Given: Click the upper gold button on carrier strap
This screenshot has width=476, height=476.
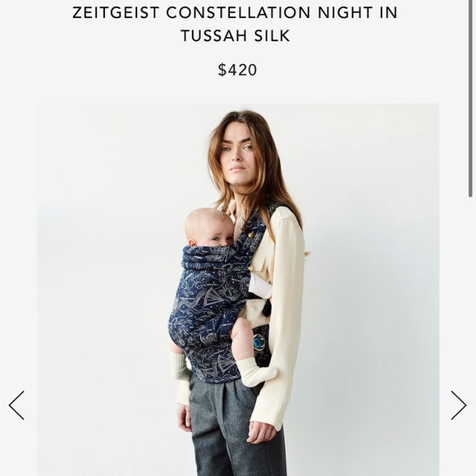Looking at the screenshot, I should coord(251,235).
